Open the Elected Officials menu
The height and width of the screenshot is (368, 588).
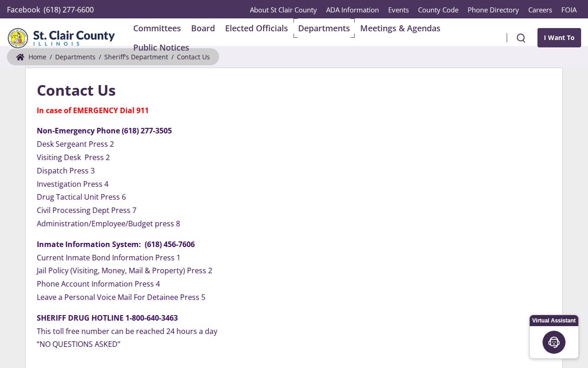[256, 28]
